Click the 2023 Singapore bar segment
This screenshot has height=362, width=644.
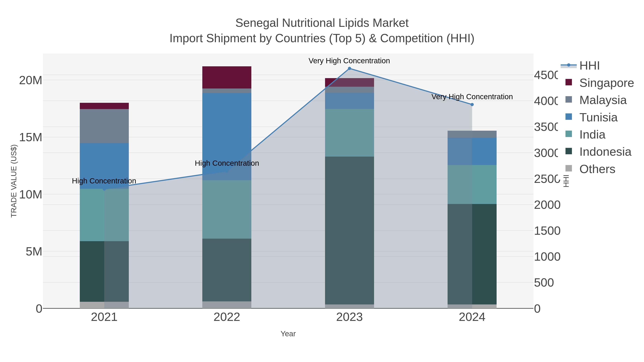click(350, 82)
